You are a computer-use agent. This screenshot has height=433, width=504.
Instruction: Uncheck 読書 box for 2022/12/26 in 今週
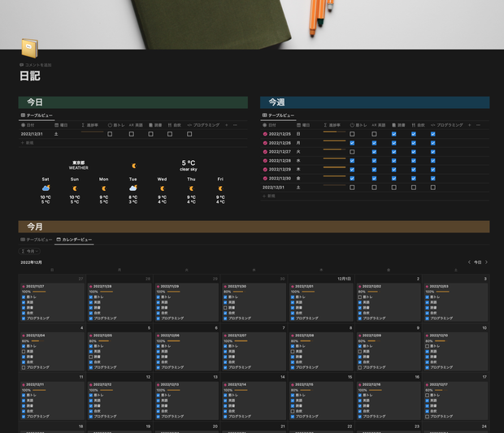pos(394,143)
